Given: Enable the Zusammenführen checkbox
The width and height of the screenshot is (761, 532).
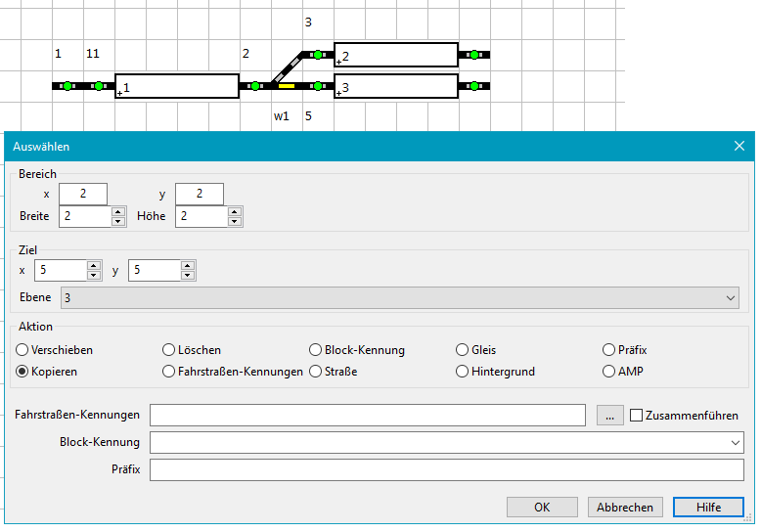Looking at the screenshot, I should pyautogui.click(x=636, y=416).
